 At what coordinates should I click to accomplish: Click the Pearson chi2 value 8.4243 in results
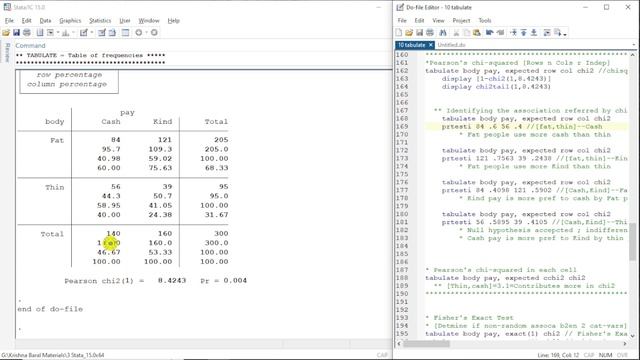click(x=172, y=281)
